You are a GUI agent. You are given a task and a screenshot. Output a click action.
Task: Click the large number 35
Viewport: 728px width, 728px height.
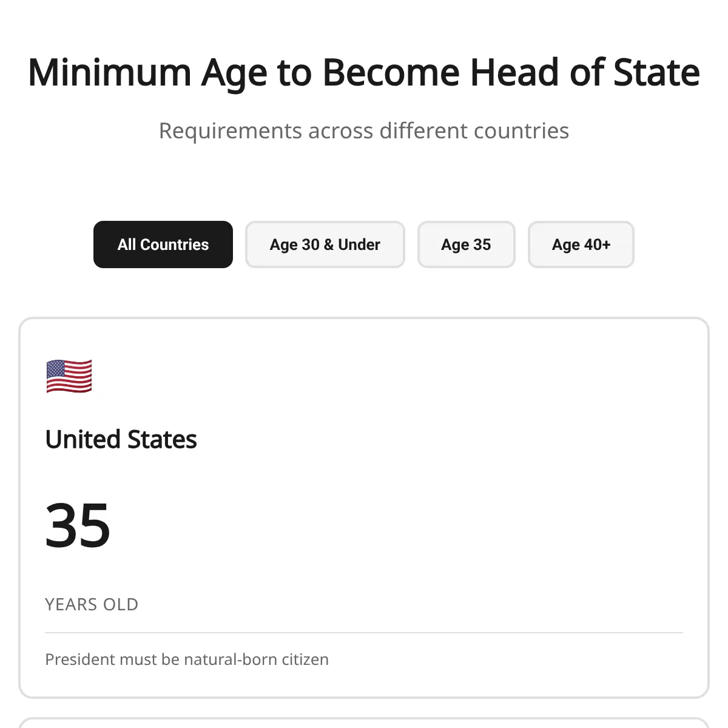(x=78, y=525)
